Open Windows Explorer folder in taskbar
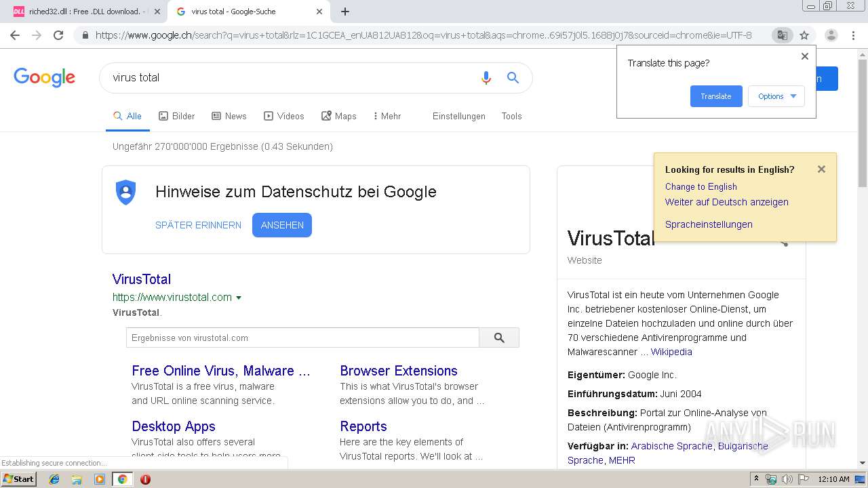868x488 pixels. (77, 479)
